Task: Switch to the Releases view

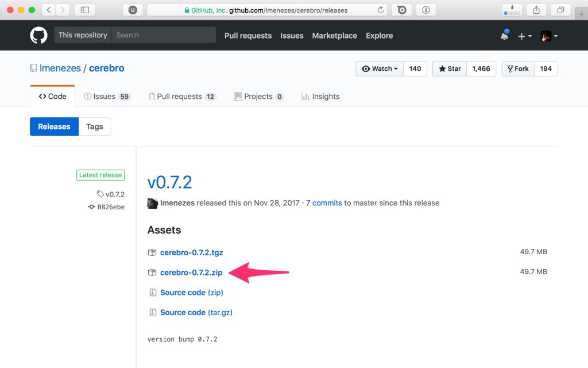Action: pos(54,126)
